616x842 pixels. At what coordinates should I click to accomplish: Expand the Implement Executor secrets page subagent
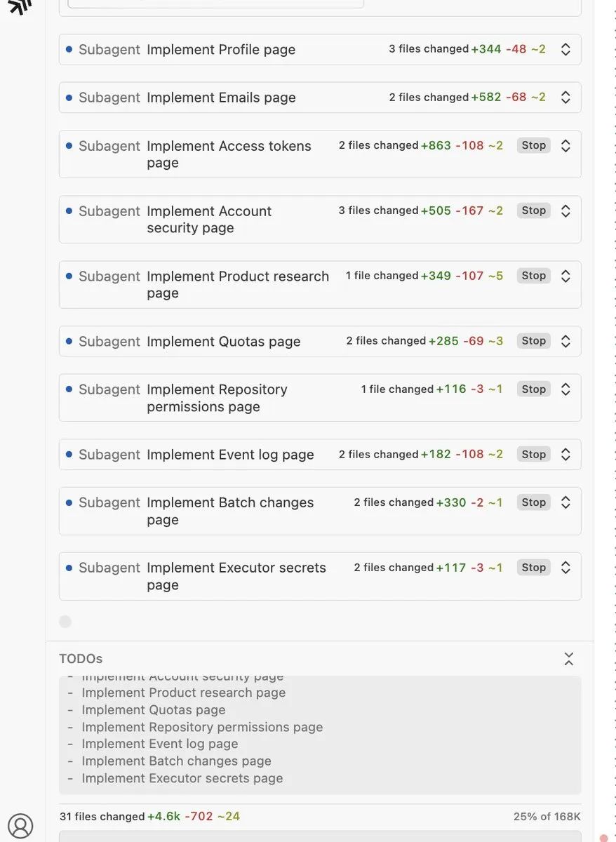tap(565, 568)
